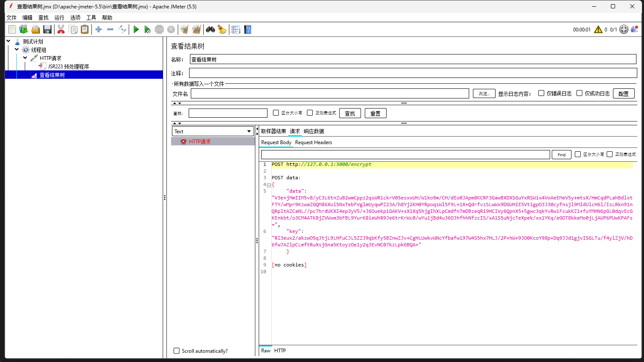This screenshot has width=644, height=362.
Task: Click the Find button
Action: (x=561, y=155)
